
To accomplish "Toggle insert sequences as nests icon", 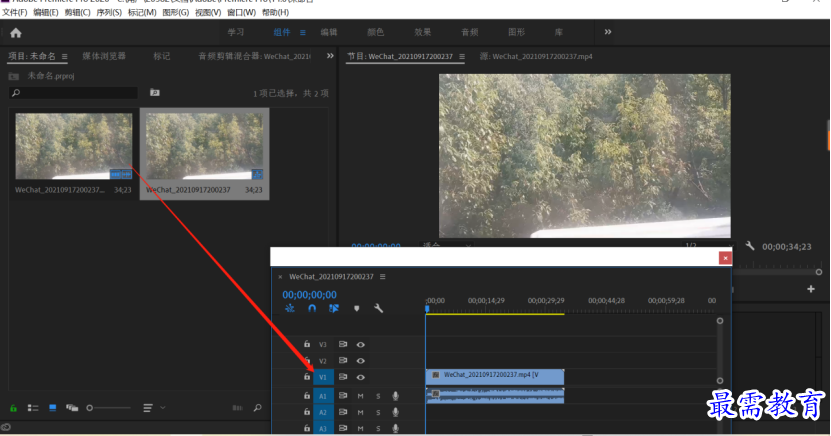I will (x=289, y=308).
